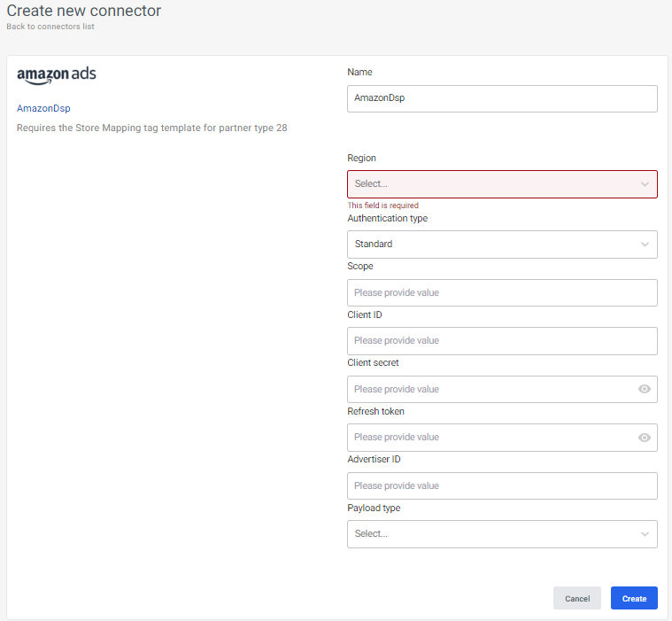Focus the Name field containing AmazonDsp
Image resolution: width=672 pixels, height=621 pixels.
pyautogui.click(x=502, y=98)
